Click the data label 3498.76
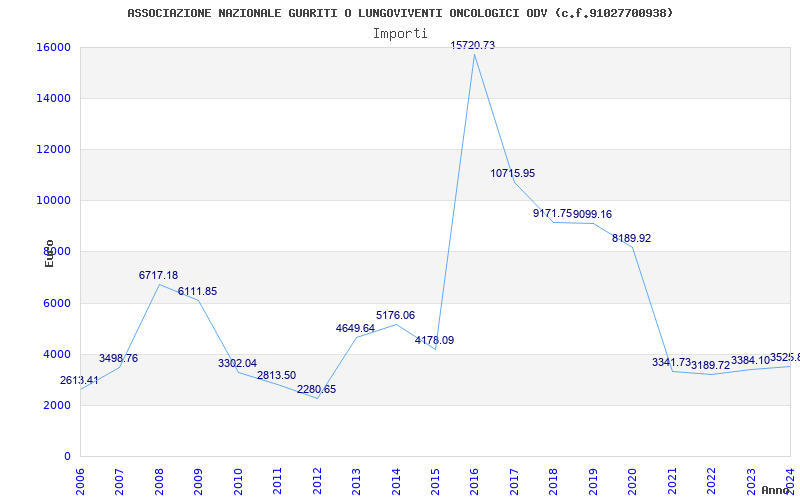 (118, 358)
